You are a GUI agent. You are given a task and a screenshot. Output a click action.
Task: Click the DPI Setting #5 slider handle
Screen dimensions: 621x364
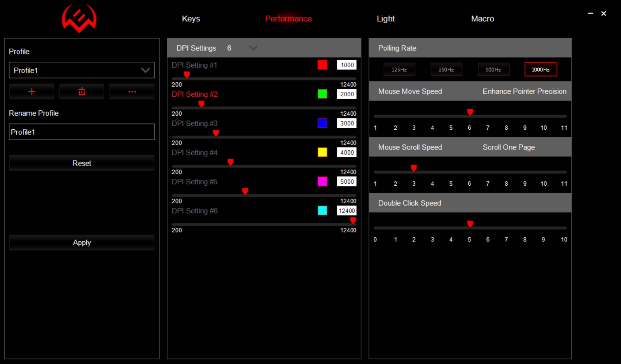(245, 191)
